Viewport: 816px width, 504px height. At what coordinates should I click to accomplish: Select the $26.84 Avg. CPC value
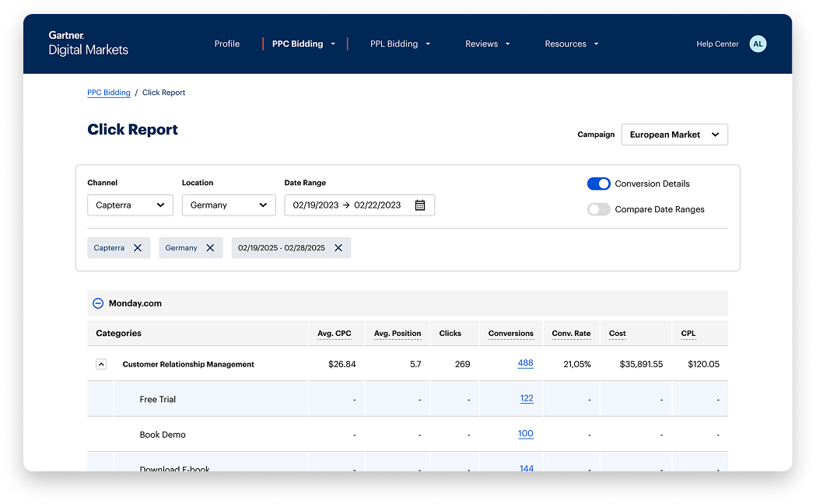pyautogui.click(x=342, y=364)
